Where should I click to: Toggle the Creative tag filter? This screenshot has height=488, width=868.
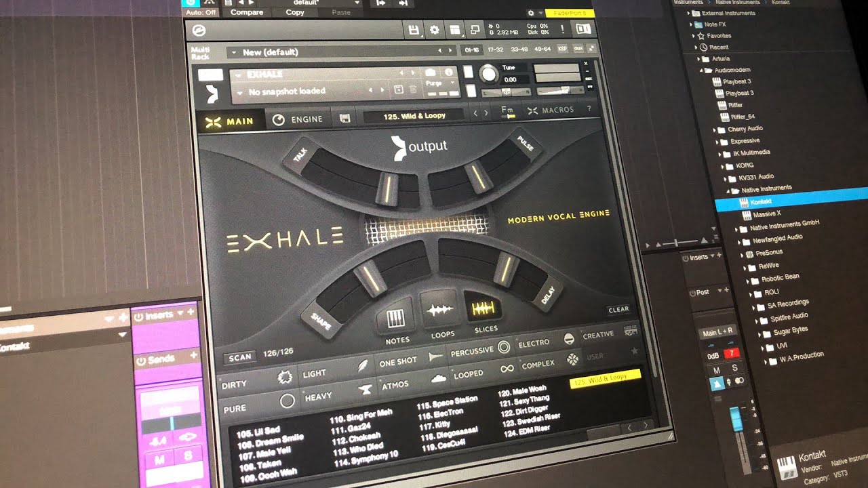pos(610,333)
